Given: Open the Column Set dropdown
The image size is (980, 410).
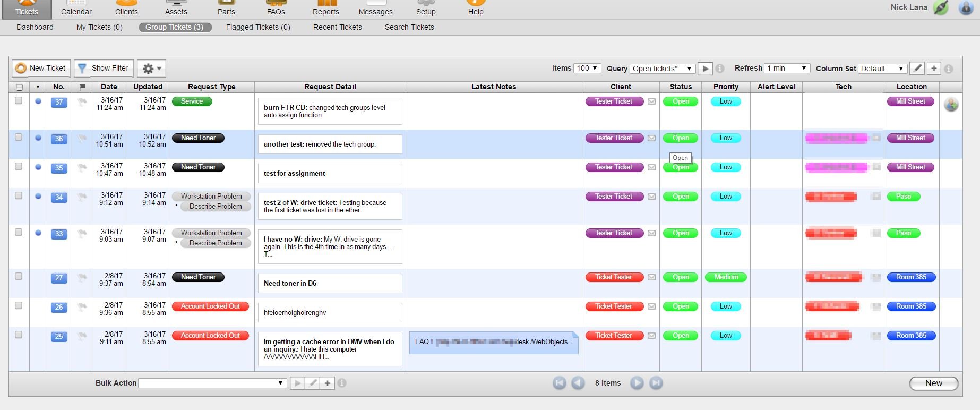Looking at the screenshot, I should [x=882, y=69].
